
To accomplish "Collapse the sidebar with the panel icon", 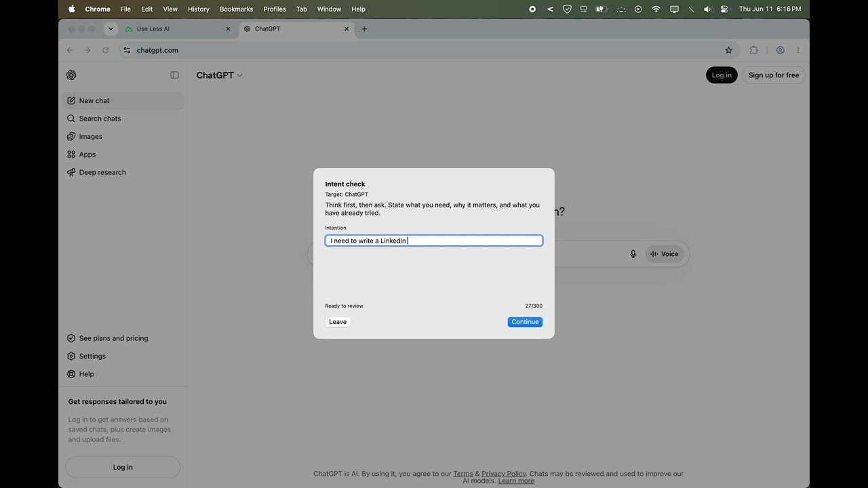I will point(174,75).
